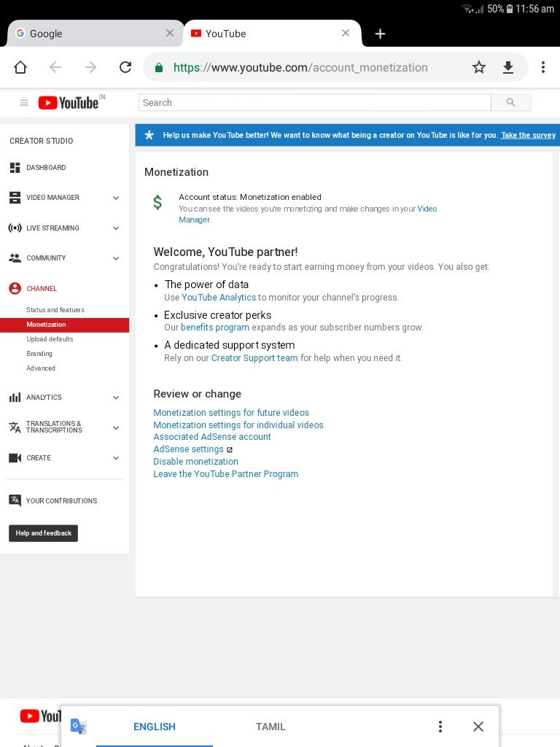This screenshot has height=747, width=560.
Task: Open the benefits program link
Action: [x=215, y=328]
